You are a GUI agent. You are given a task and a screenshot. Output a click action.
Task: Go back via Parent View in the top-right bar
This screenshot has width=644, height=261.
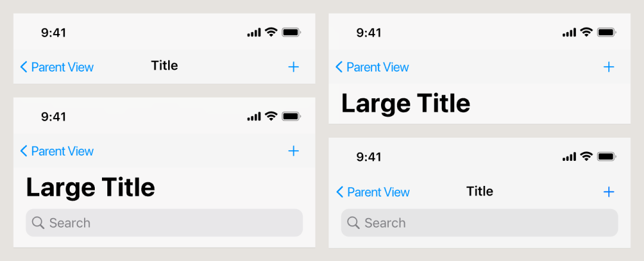[x=378, y=67]
